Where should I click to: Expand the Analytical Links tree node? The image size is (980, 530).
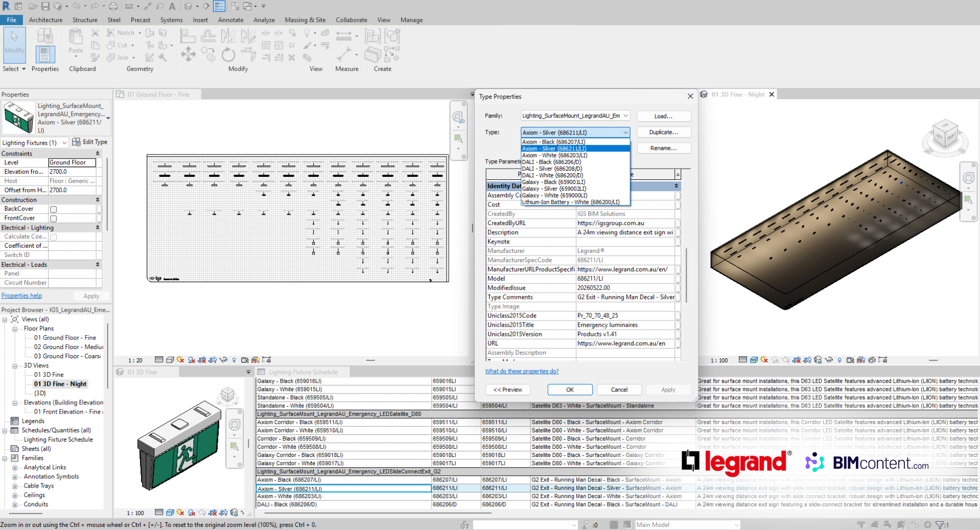(15, 468)
